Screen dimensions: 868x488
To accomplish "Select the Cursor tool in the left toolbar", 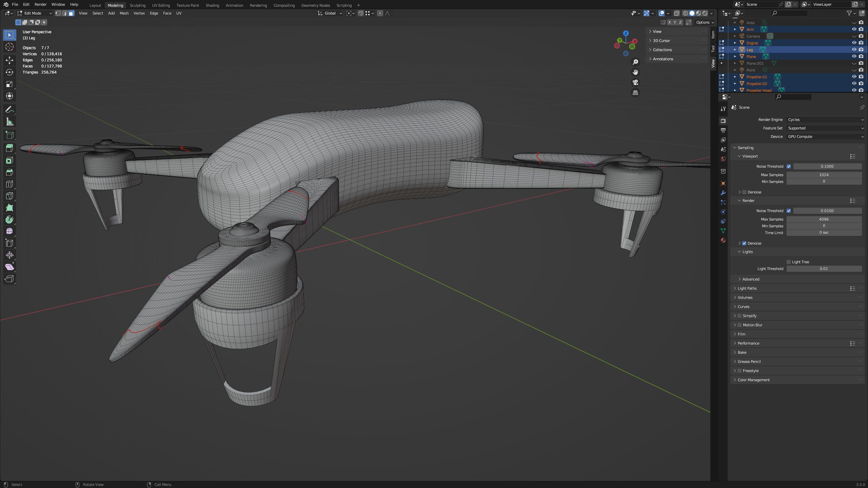I will [x=9, y=47].
